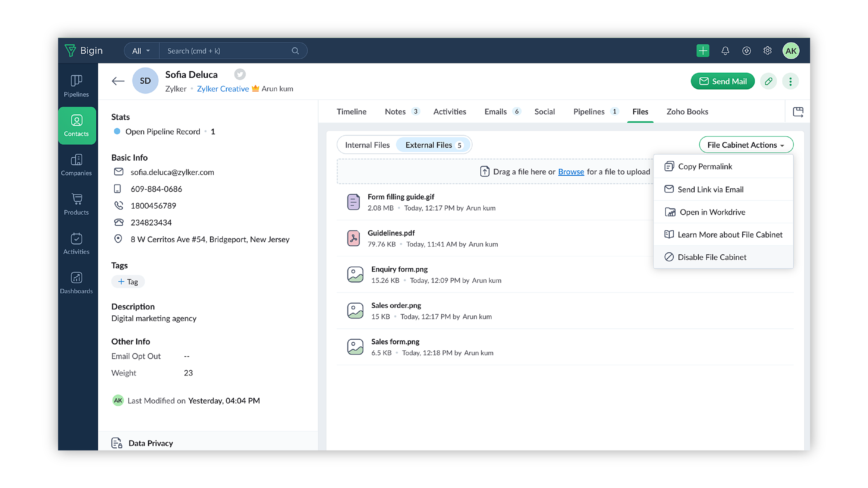Expand the All search filter dropdown

(x=141, y=51)
